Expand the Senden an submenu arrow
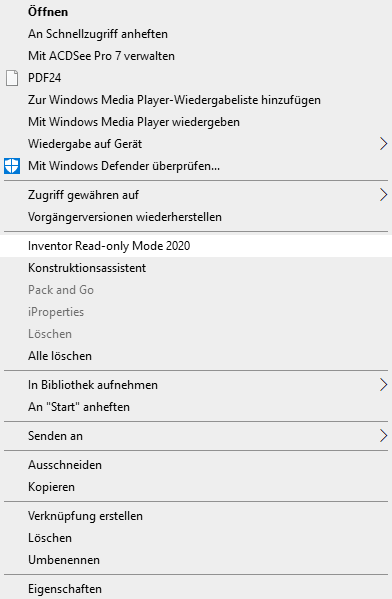This screenshot has width=392, height=599. 383,436
